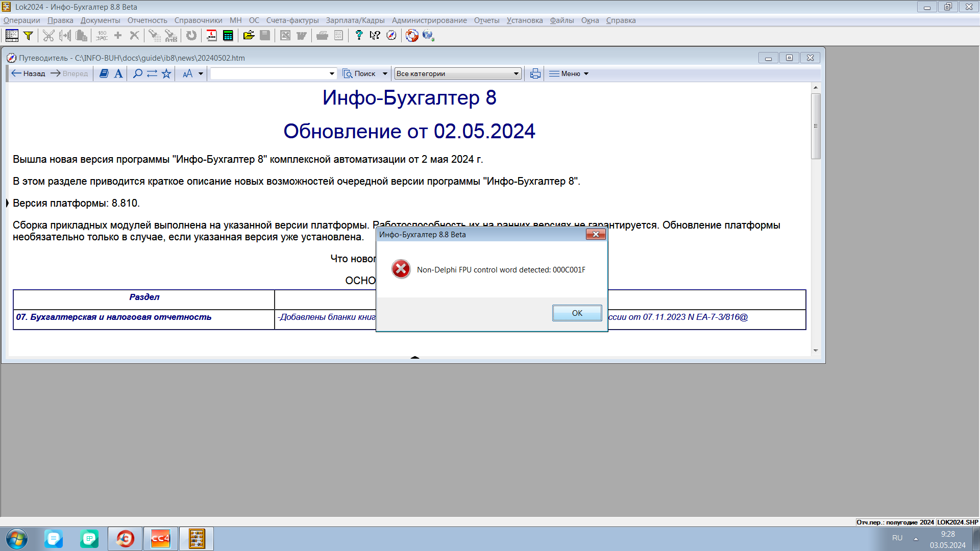The height and width of the screenshot is (551, 980).
Task: Open the Операции menu
Action: 22,20
